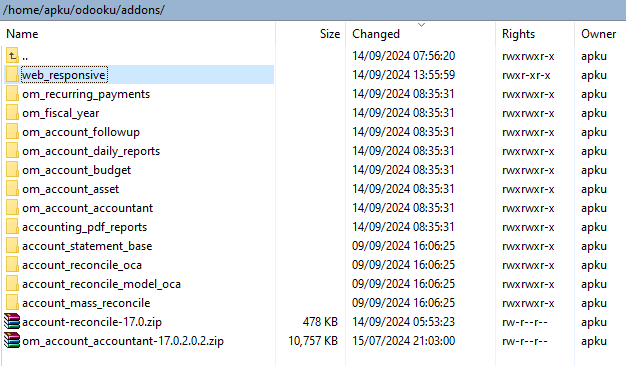Image resolution: width=626 pixels, height=366 pixels.
Task: Click the web_responsive folder icon
Action: coord(12,75)
